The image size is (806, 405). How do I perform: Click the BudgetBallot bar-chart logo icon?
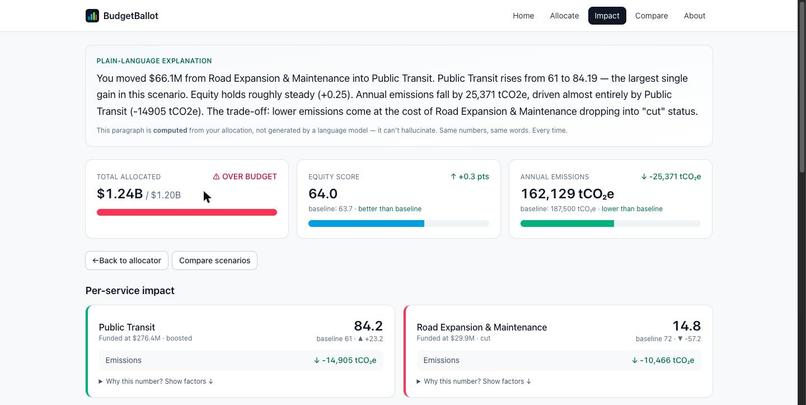click(92, 15)
